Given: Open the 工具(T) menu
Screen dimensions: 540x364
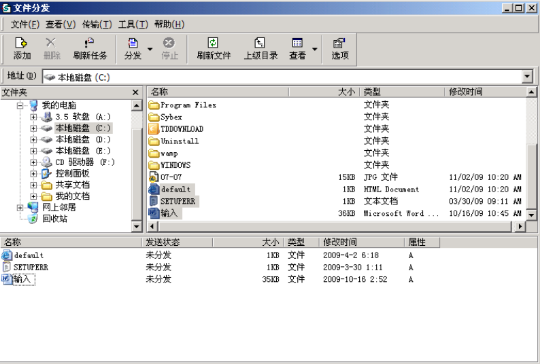Looking at the screenshot, I should click(133, 24).
